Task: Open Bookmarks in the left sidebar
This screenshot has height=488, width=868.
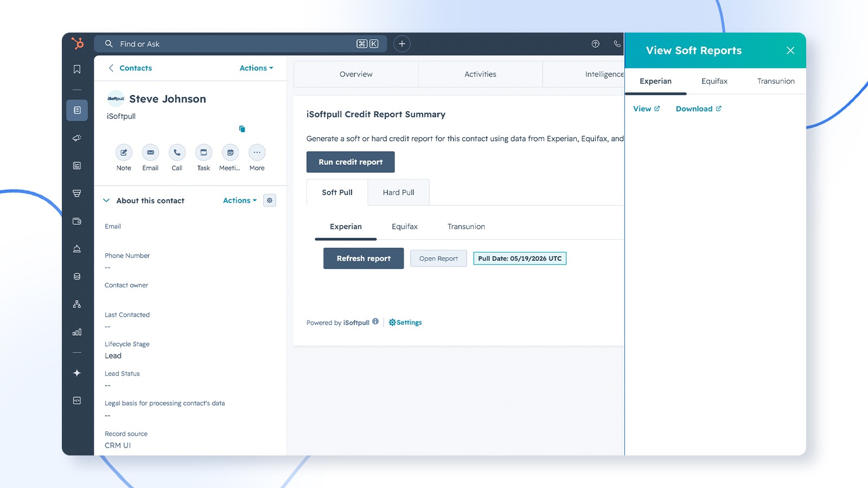Action: [x=77, y=69]
